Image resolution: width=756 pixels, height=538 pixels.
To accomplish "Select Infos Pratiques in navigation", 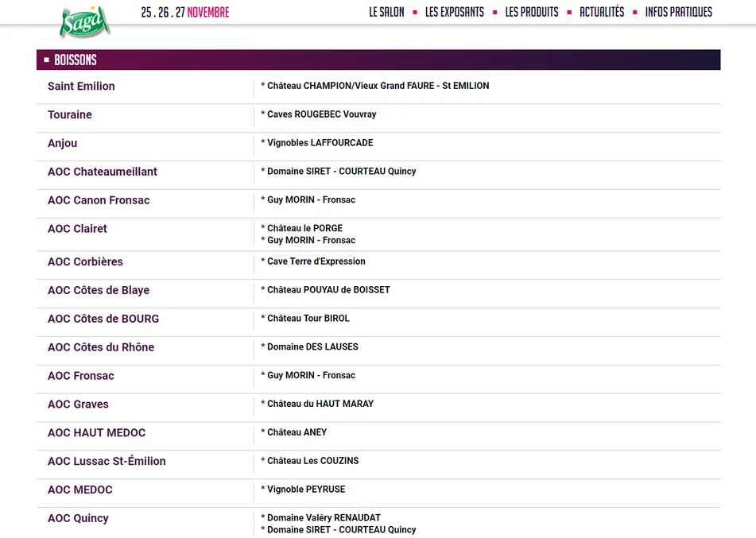I will point(678,12).
